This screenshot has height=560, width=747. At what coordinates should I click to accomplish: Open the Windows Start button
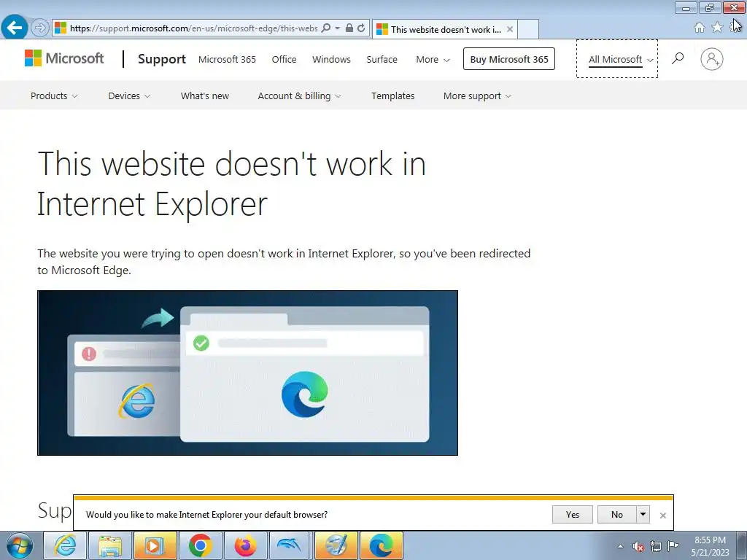pyautogui.click(x=19, y=545)
